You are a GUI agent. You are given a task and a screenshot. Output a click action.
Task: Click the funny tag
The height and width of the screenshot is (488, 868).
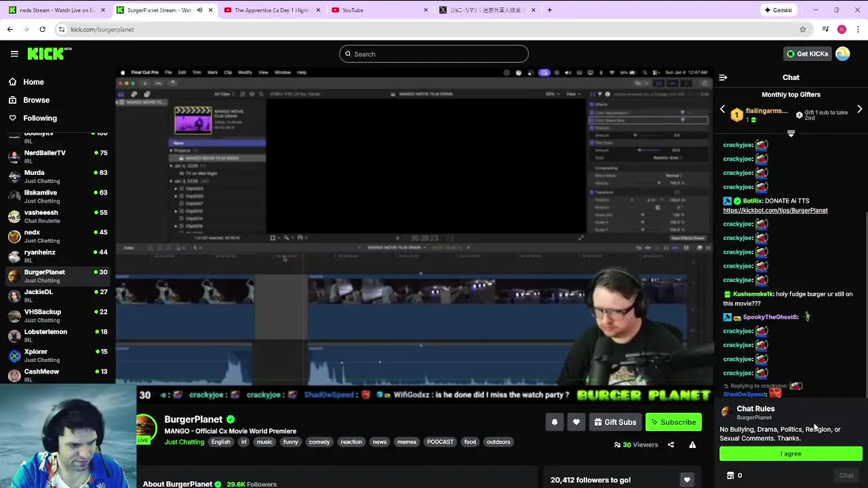tap(291, 442)
